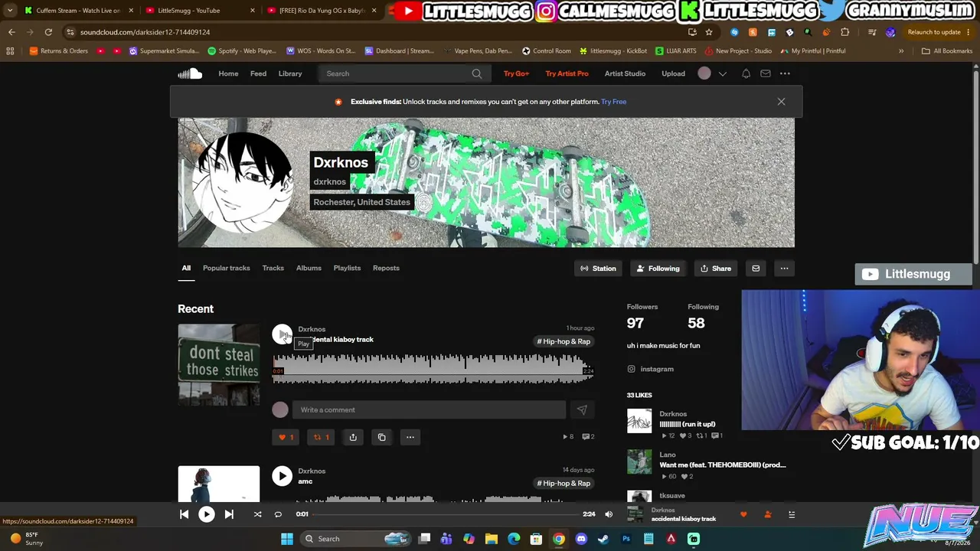The height and width of the screenshot is (551, 980).
Task: Open the dont steal those strikes artwork
Action: click(x=219, y=365)
